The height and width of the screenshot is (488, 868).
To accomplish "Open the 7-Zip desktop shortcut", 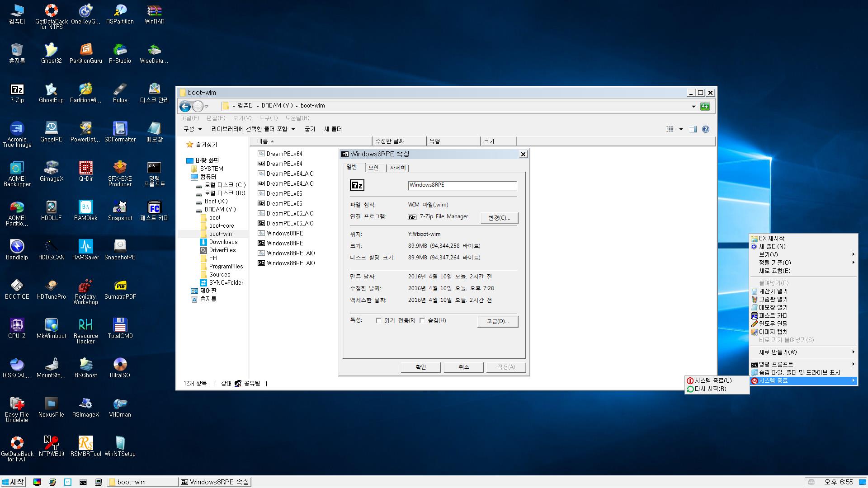I will pos(17,93).
